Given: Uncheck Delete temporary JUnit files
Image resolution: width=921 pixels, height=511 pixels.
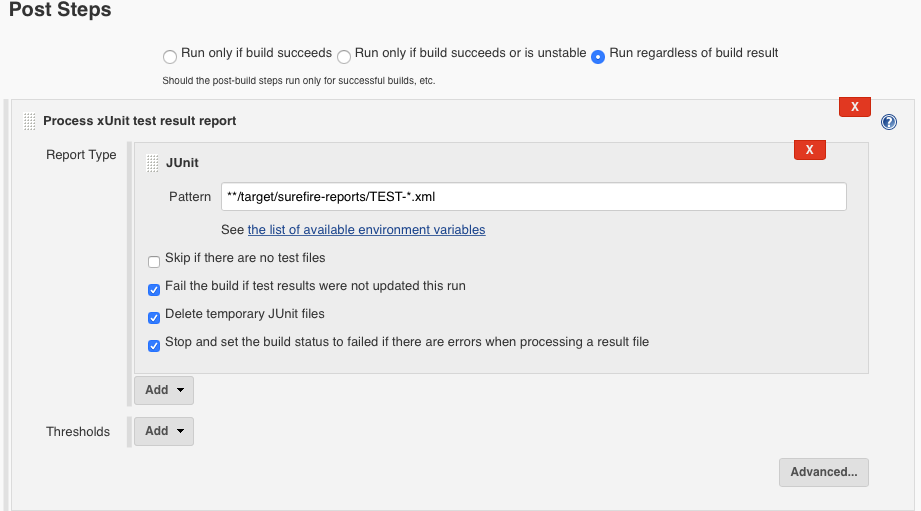Looking at the screenshot, I should tap(154, 318).
